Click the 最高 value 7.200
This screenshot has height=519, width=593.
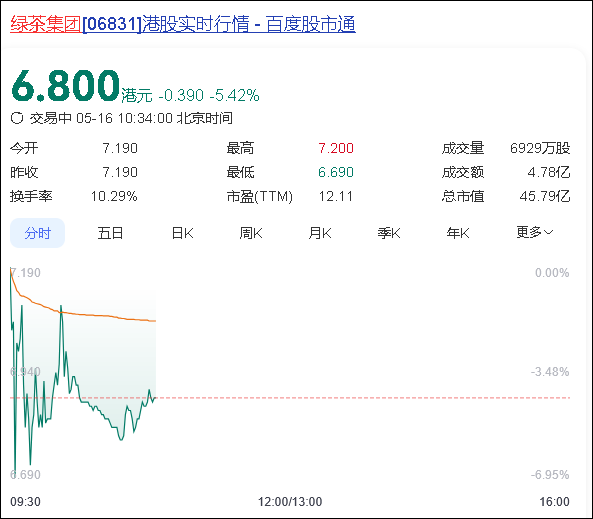click(336, 148)
